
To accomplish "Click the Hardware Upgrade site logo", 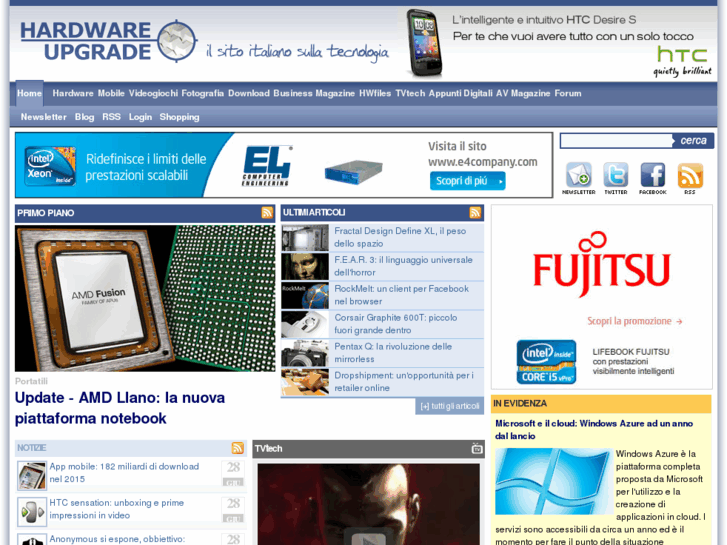I will 109,41.
